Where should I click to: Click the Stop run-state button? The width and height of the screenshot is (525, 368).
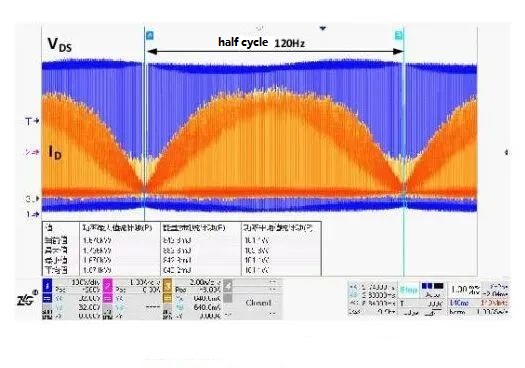click(408, 289)
